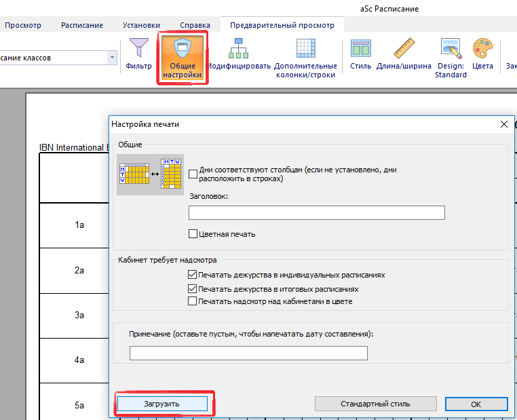The width and height of the screenshot is (517, 420).
Task: Click the Design: Standard icon
Action: click(451, 49)
